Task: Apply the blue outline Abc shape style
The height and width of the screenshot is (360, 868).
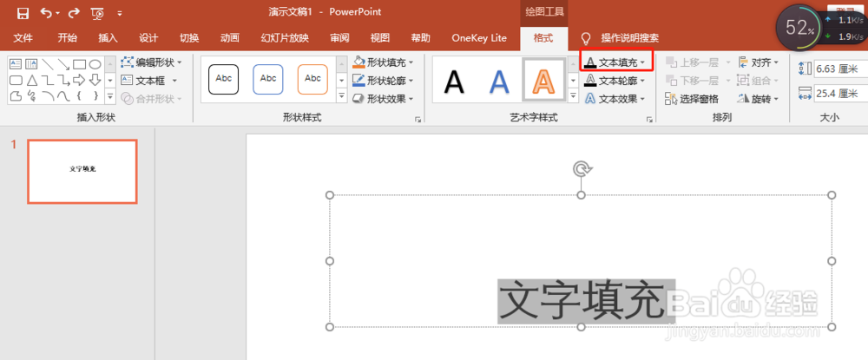Action: 268,79
